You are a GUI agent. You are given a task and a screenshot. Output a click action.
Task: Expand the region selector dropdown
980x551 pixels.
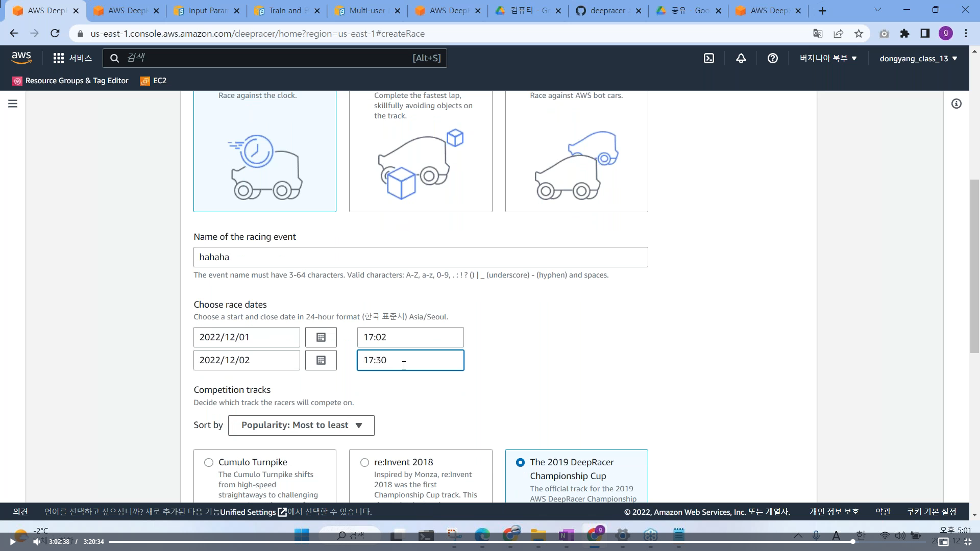pyautogui.click(x=828, y=58)
